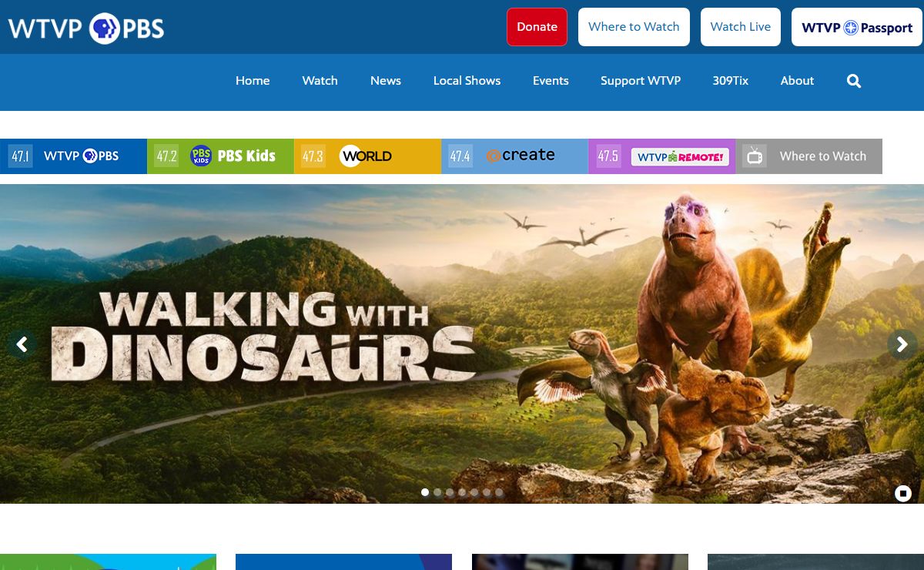
Task: Open the search magnifier icon
Action: coord(854,81)
